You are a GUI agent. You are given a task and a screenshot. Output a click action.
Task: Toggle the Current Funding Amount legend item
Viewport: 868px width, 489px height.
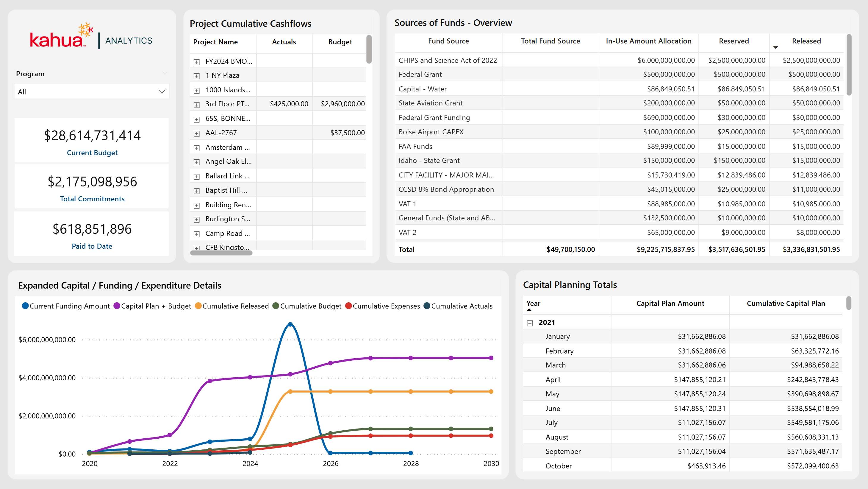pos(69,306)
